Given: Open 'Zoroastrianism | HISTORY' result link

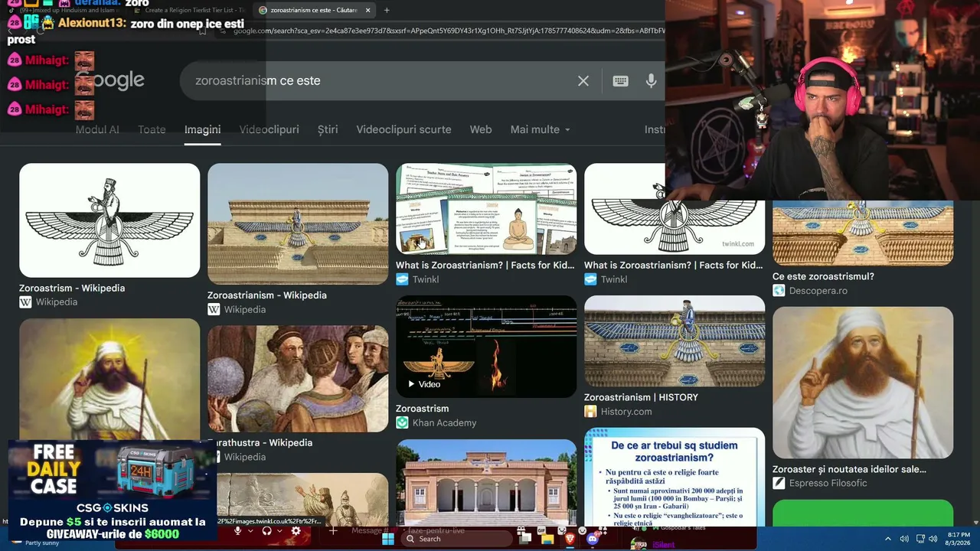Looking at the screenshot, I should (641, 397).
